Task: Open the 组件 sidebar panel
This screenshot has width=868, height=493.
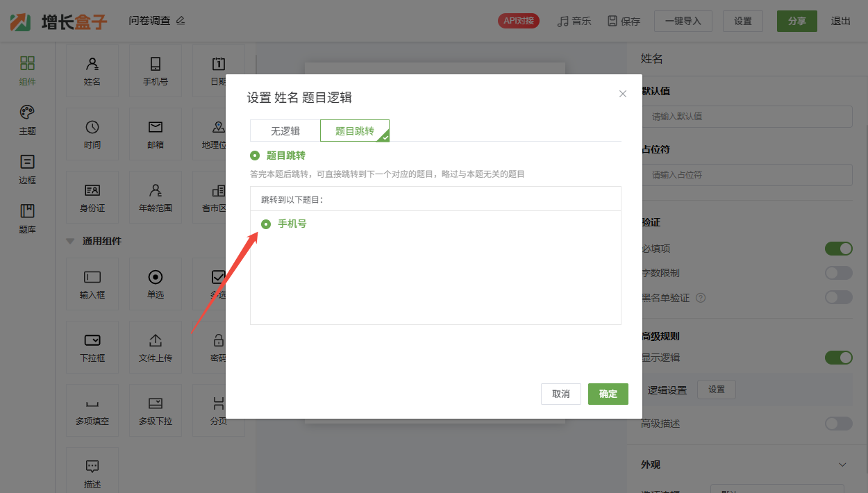Action: coord(27,71)
